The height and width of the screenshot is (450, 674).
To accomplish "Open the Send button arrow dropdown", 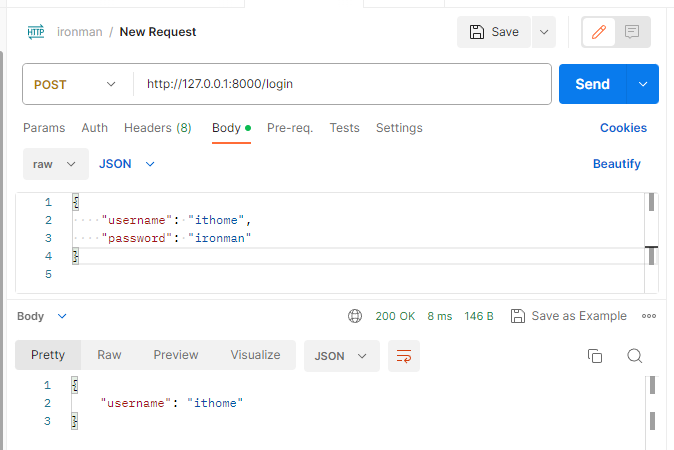I will click(x=643, y=84).
